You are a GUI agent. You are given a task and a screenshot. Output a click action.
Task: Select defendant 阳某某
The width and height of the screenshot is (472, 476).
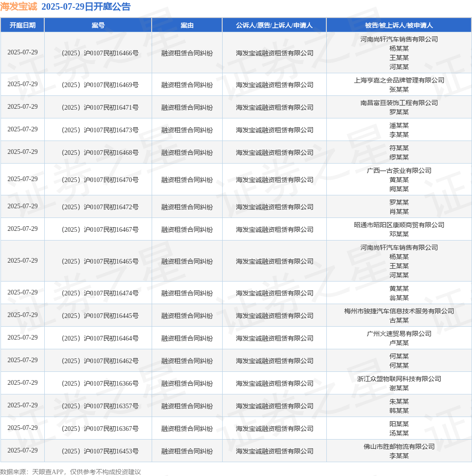coord(399,424)
